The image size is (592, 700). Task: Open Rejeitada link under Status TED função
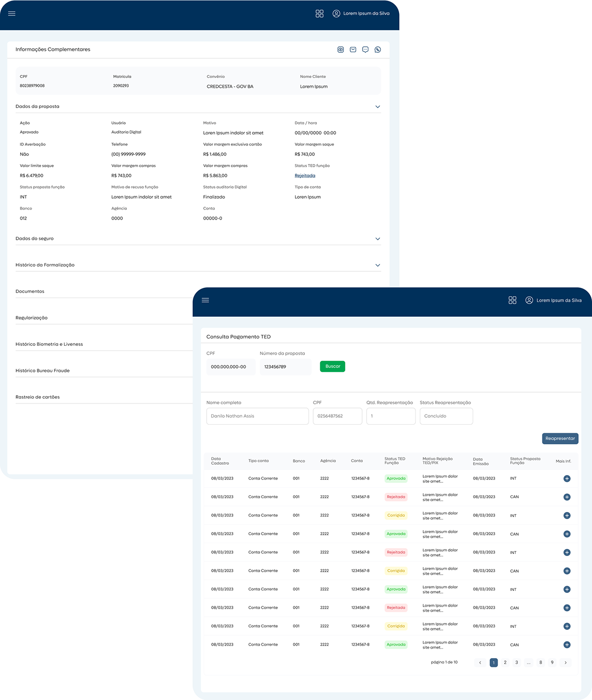point(305,176)
